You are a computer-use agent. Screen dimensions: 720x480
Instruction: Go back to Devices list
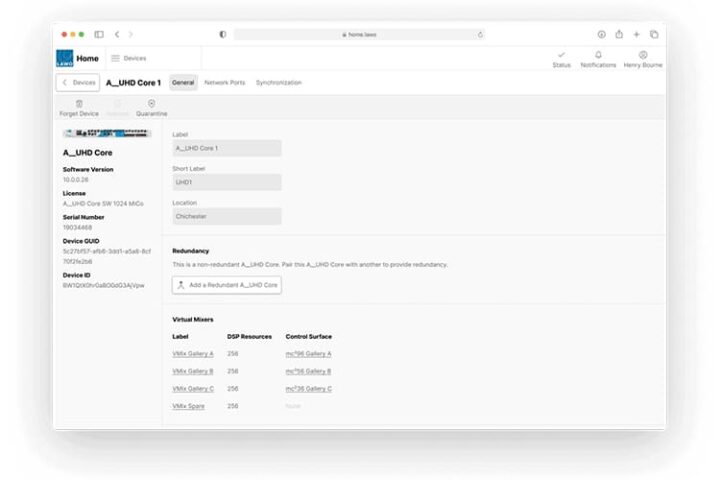pyautogui.click(x=78, y=83)
